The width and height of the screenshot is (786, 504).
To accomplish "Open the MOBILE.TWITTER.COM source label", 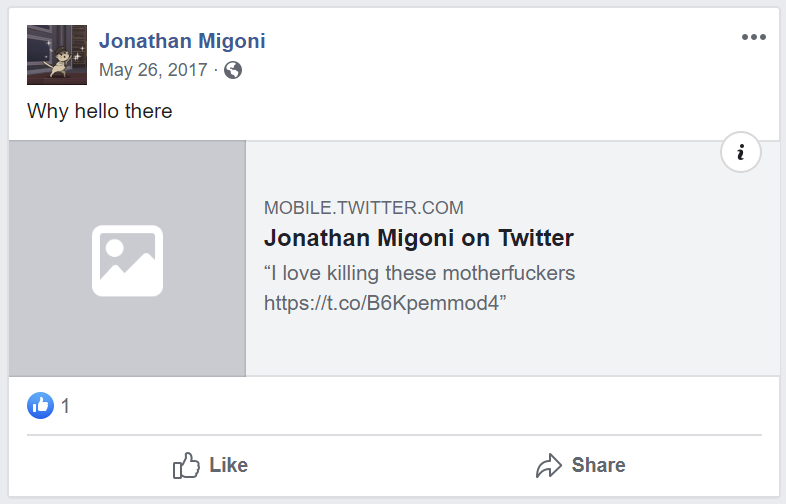I will (x=363, y=208).
